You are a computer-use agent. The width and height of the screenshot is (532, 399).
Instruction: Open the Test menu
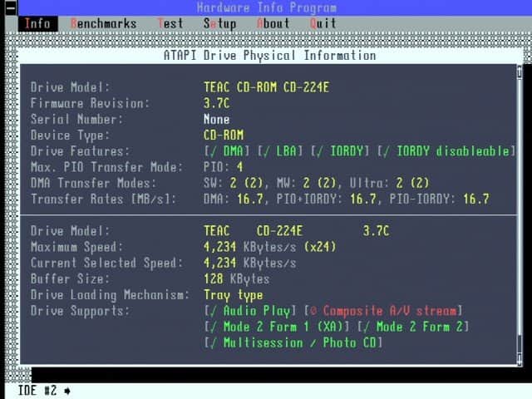(170, 24)
